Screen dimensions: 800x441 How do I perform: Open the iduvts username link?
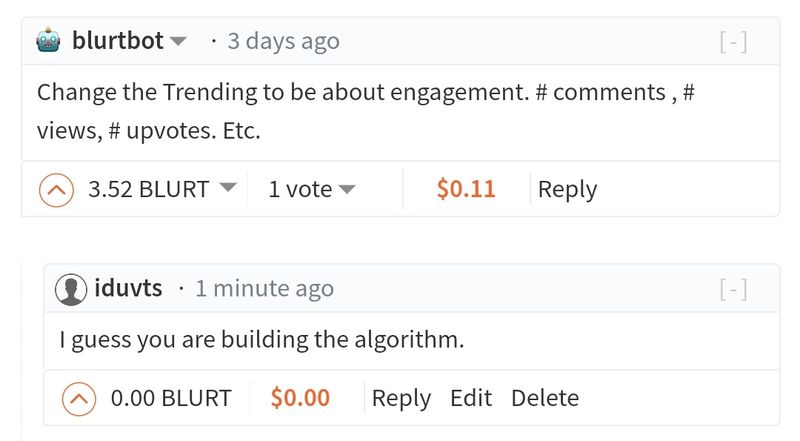click(x=128, y=288)
